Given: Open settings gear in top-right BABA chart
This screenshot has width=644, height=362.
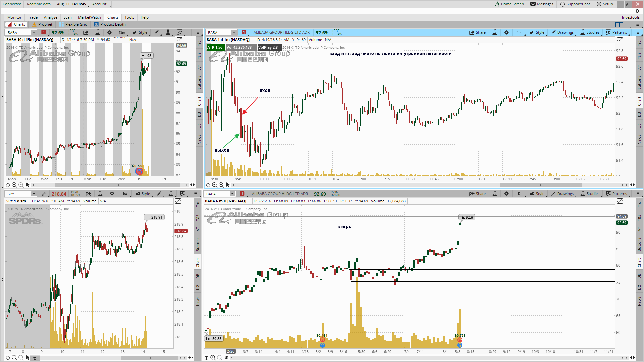Looking at the screenshot, I should point(506,32).
